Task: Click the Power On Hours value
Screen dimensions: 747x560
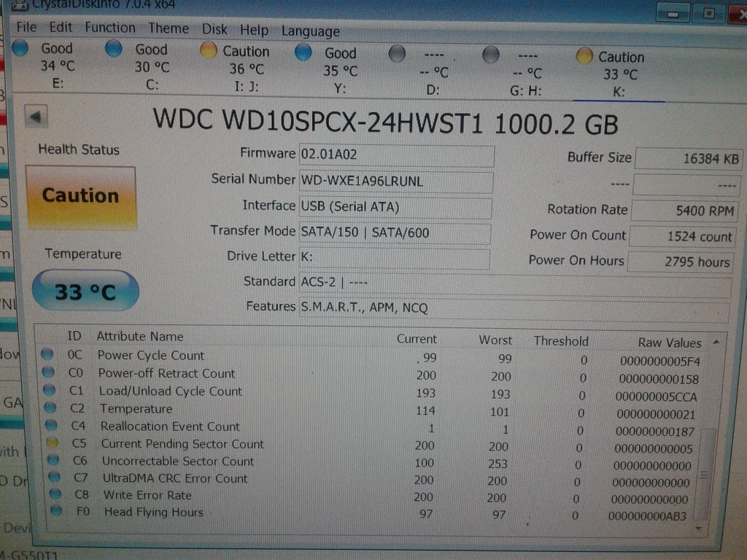Action: [x=681, y=262]
